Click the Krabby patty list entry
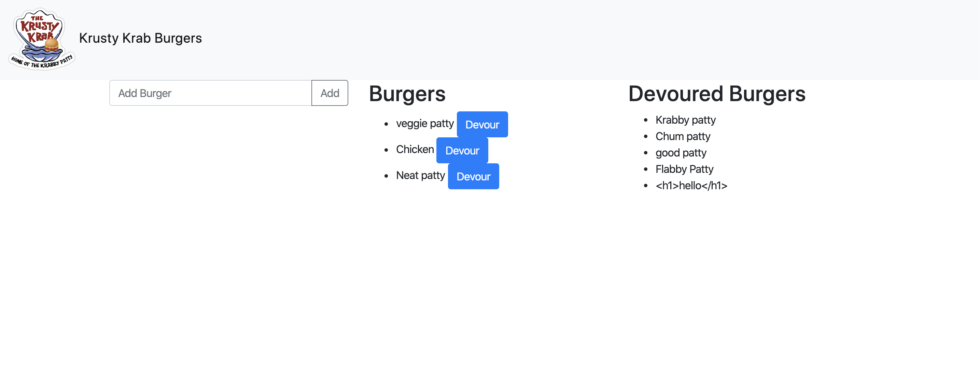This screenshot has height=384, width=980. click(686, 120)
